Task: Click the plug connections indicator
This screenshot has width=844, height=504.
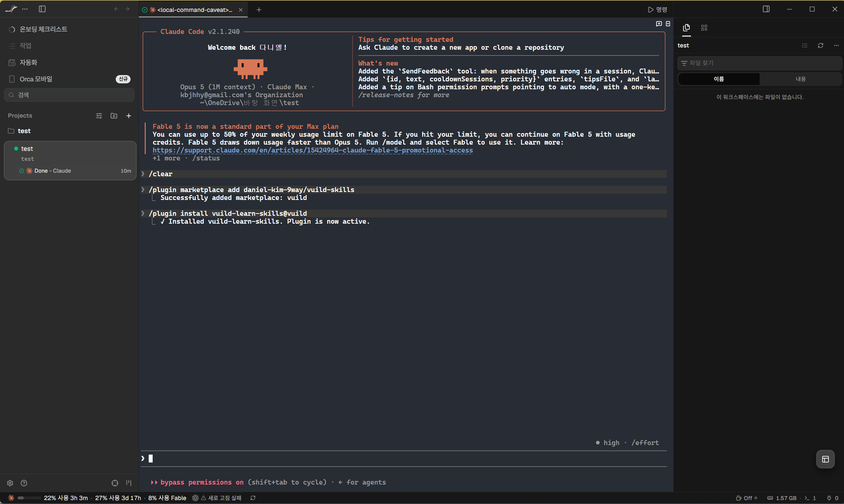Action: [833, 498]
